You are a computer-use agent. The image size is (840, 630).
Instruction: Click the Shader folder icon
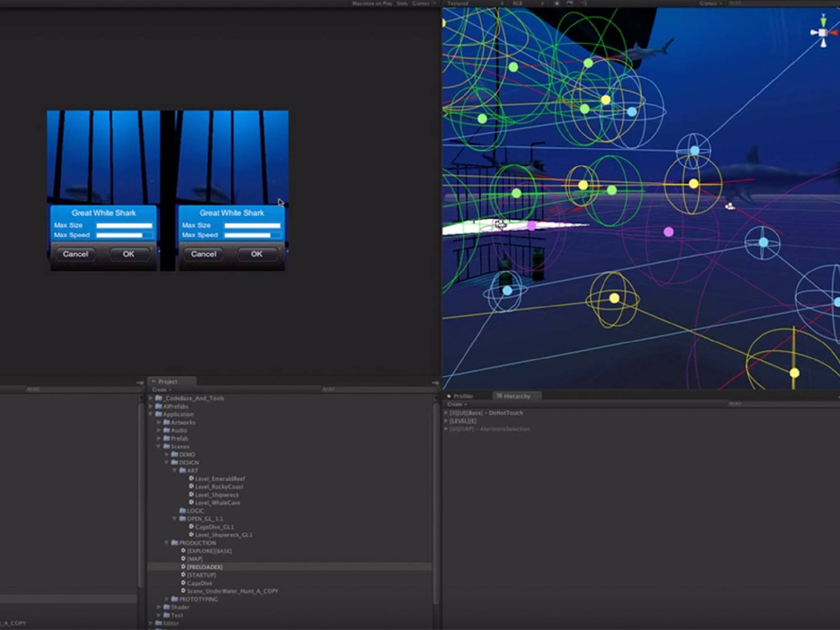[167, 607]
